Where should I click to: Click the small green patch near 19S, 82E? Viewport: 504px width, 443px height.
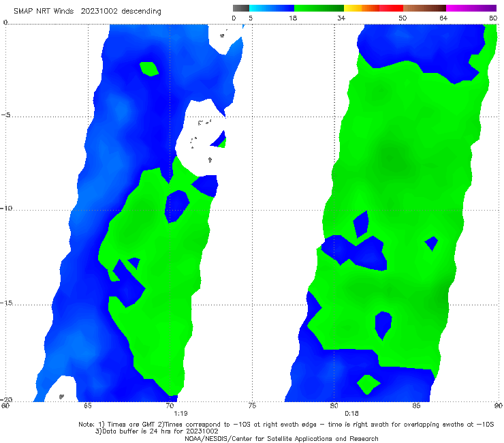368,384
